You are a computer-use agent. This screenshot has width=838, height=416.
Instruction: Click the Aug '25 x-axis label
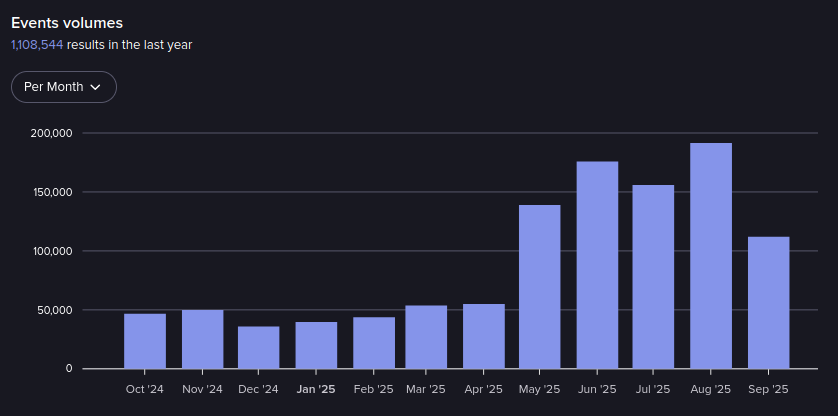711,389
